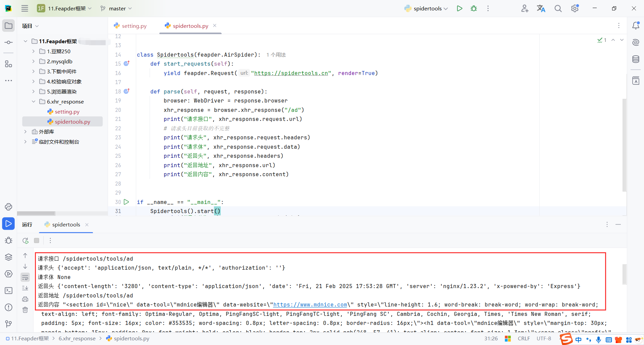
Task: Stop the running spidertools process
Action: point(37,240)
